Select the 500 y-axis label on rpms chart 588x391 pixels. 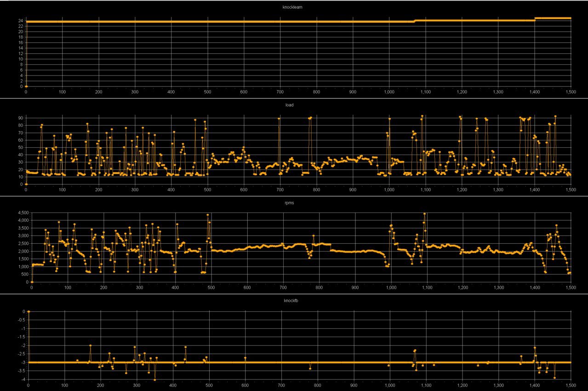pos(25,275)
